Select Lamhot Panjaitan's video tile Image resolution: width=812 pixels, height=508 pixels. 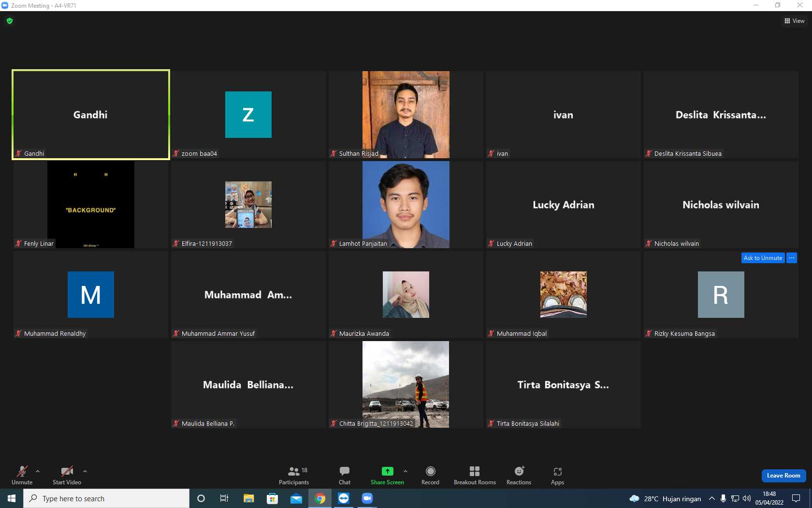[x=406, y=205]
